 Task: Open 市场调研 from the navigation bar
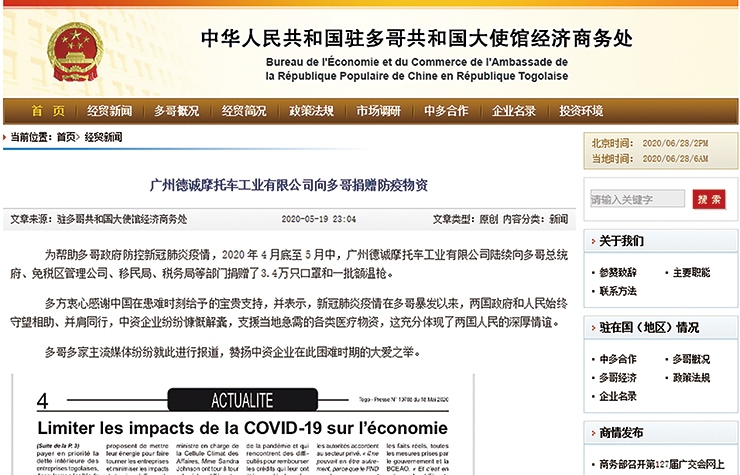pyautogui.click(x=378, y=111)
